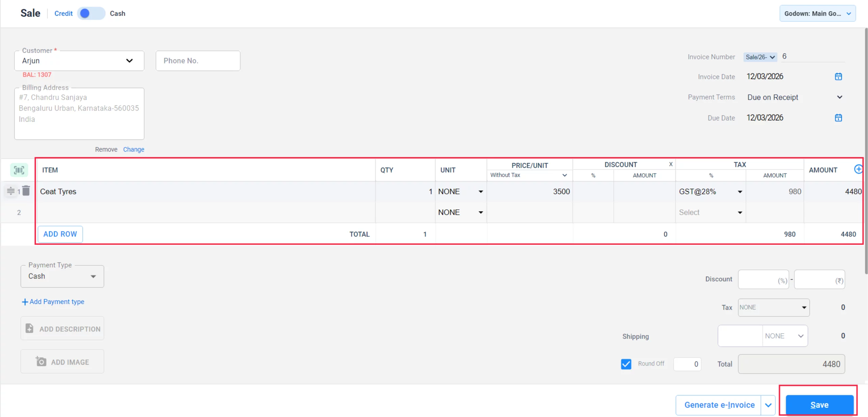Open the GST@28% tax dropdown

[740, 192]
